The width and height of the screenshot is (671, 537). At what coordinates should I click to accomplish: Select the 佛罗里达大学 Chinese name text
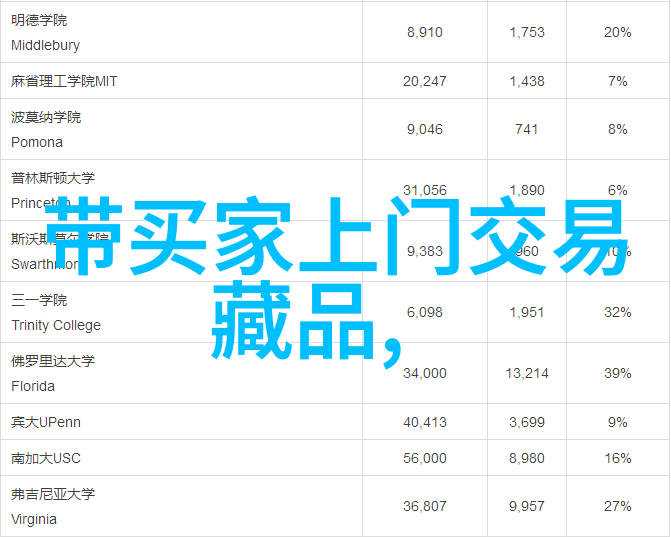click(x=53, y=361)
